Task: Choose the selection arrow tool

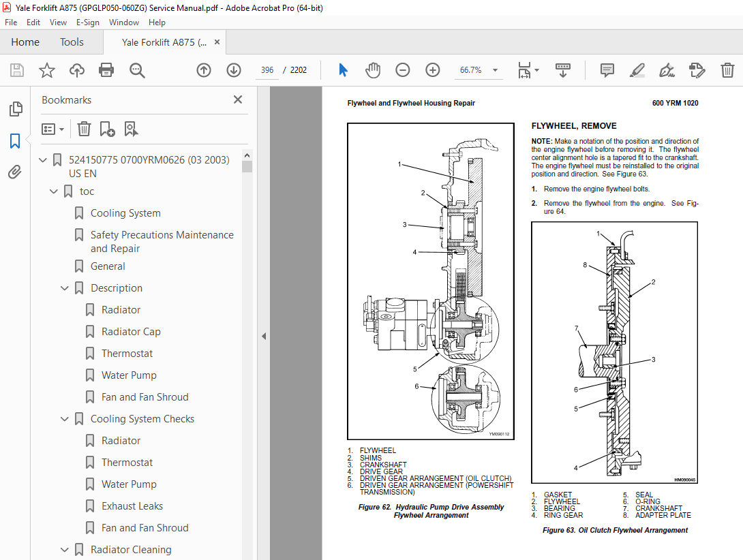Action: point(344,70)
